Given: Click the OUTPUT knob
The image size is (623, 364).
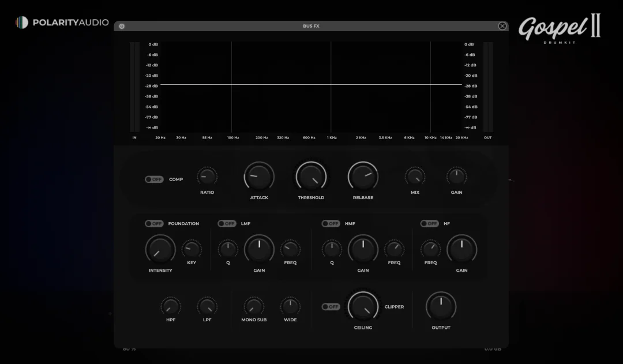Looking at the screenshot, I should 441,306.
